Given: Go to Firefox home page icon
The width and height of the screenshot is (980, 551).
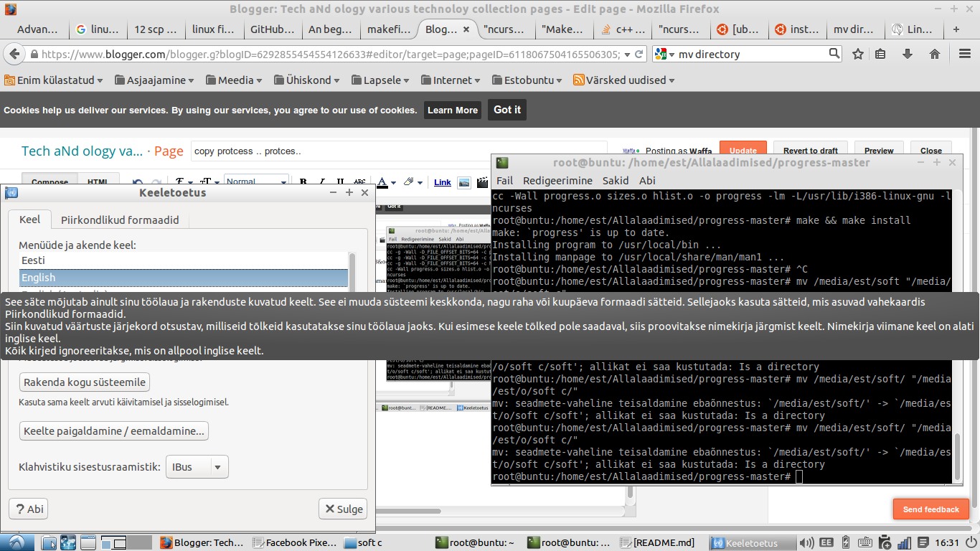Looking at the screenshot, I should coord(934,54).
